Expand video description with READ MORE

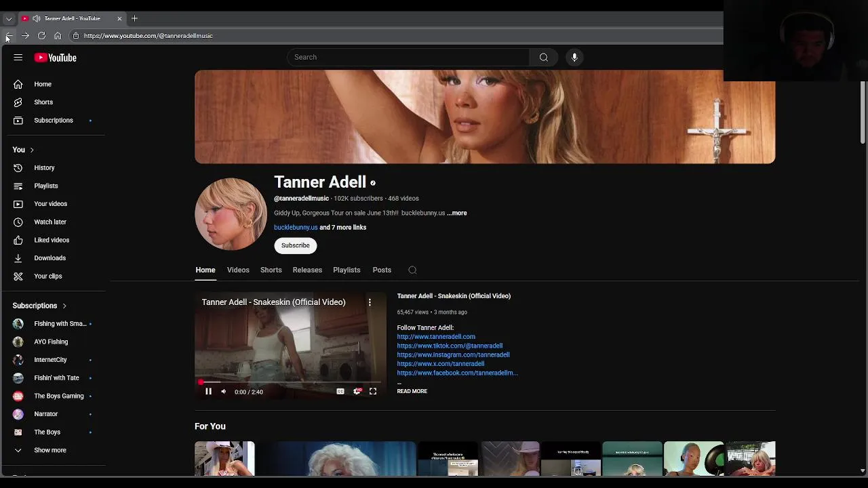412,391
